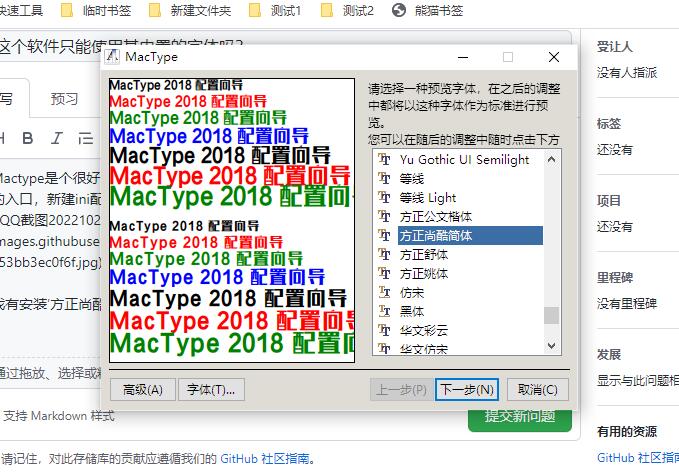Click Bold formatting icon in GitHub editor
Image resolution: width=679 pixels, height=472 pixels.
point(28,138)
